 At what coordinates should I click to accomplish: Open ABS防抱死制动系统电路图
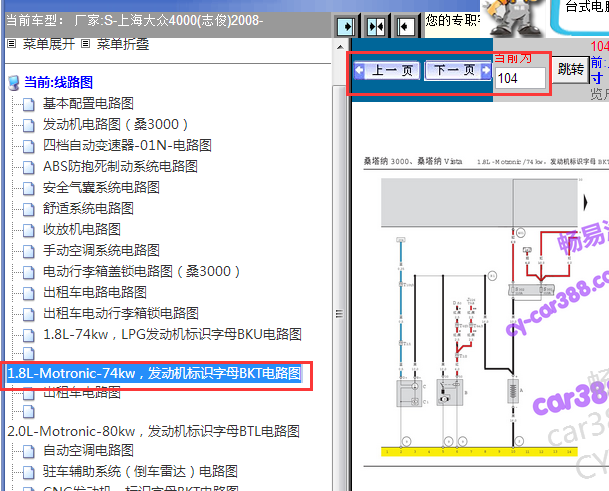pyautogui.click(x=120, y=166)
